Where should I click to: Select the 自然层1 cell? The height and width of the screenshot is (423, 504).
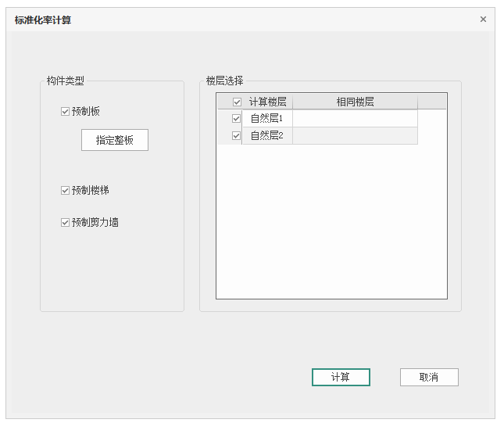tap(266, 119)
